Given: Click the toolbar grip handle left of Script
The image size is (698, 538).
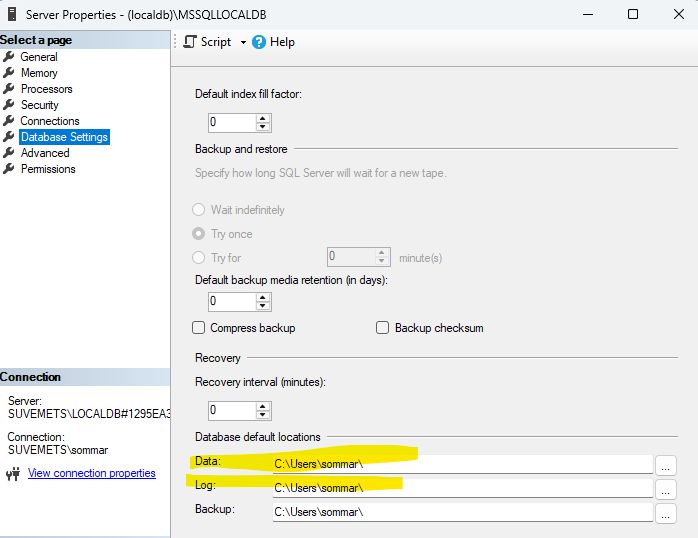Looking at the screenshot, I should point(175,42).
